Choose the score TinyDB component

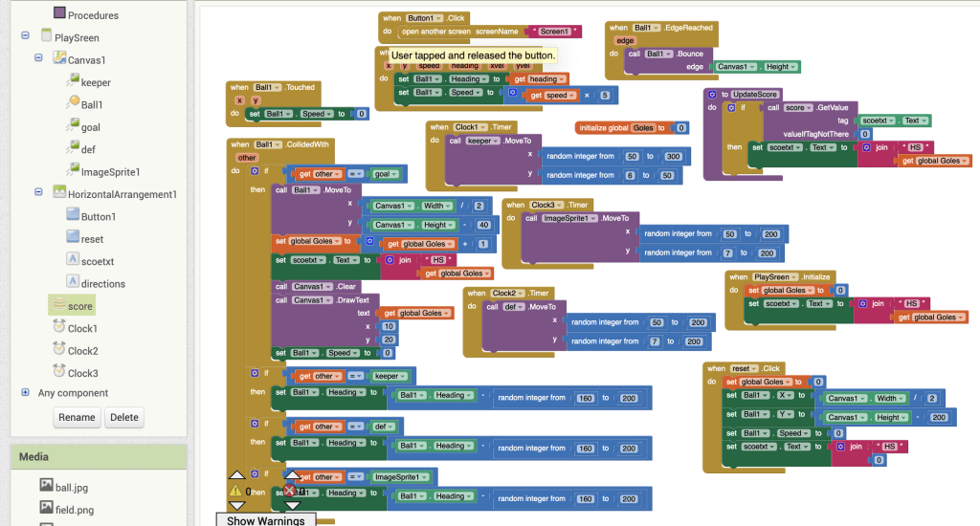(80, 306)
